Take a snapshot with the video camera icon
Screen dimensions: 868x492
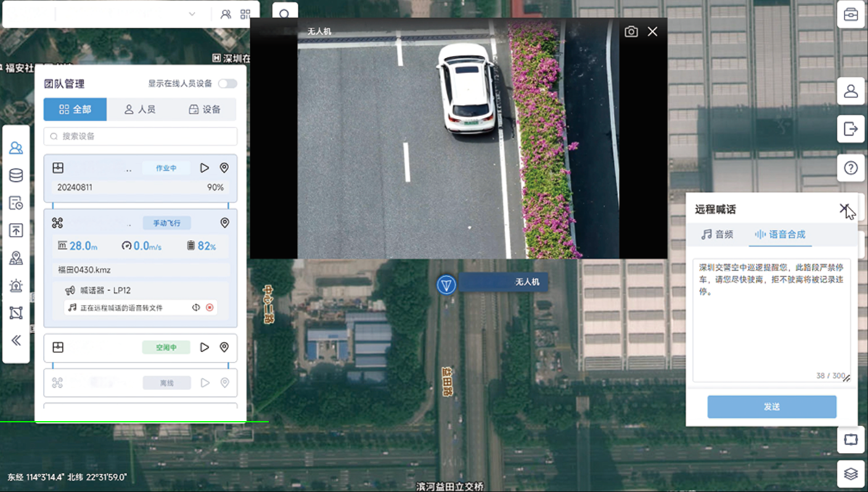pyautogui.click(x=631, y=31)
